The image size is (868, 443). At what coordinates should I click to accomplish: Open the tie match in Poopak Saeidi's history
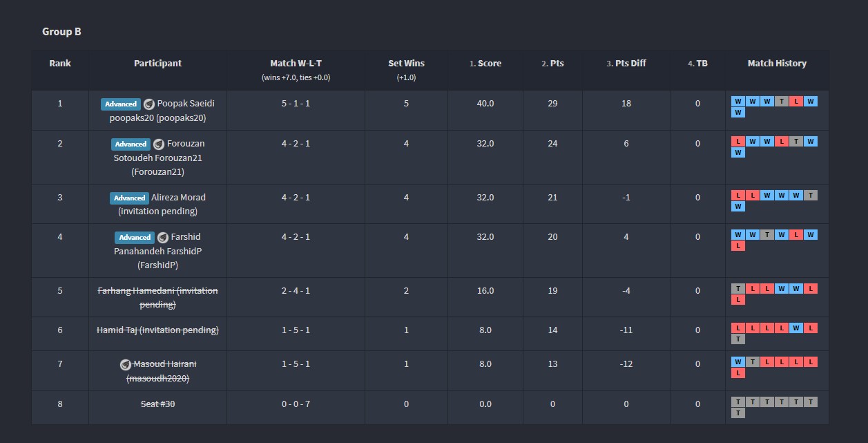[782, 102]
